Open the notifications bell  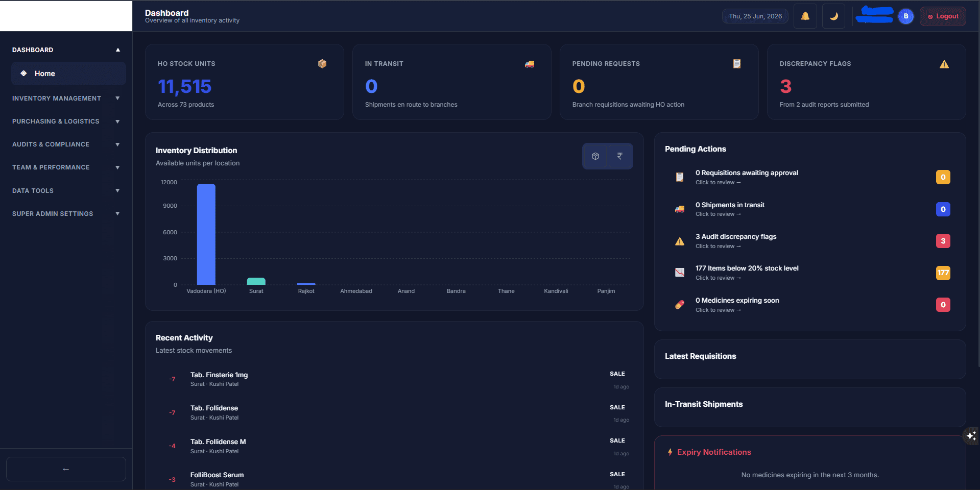pyautogui.click(x=805, y=16)
